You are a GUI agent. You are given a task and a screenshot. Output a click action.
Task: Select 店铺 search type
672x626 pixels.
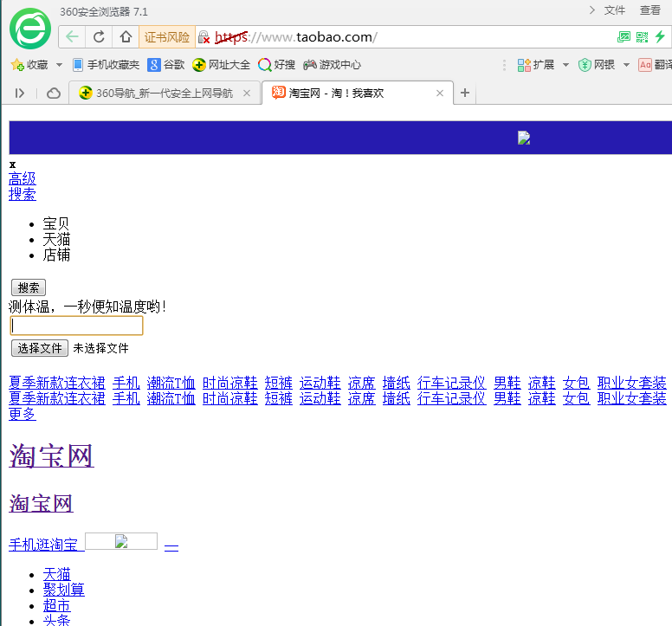(x=56, y=255)
